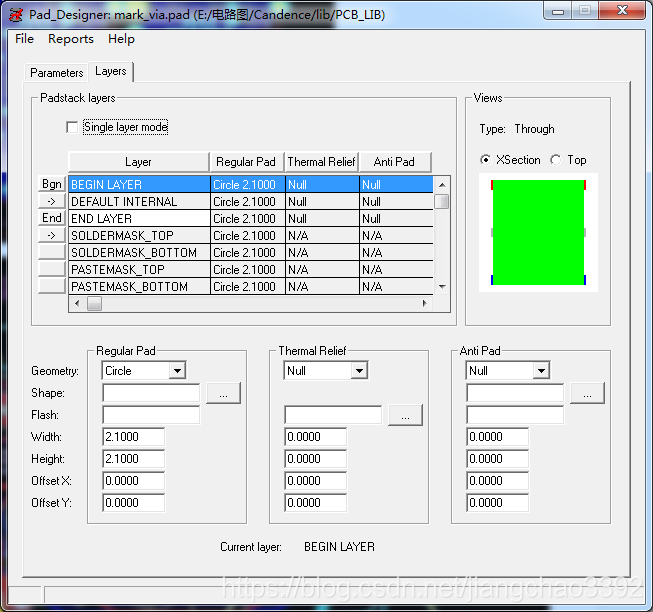Select the PASTEMASK_BOTTOM layer row

251,287
